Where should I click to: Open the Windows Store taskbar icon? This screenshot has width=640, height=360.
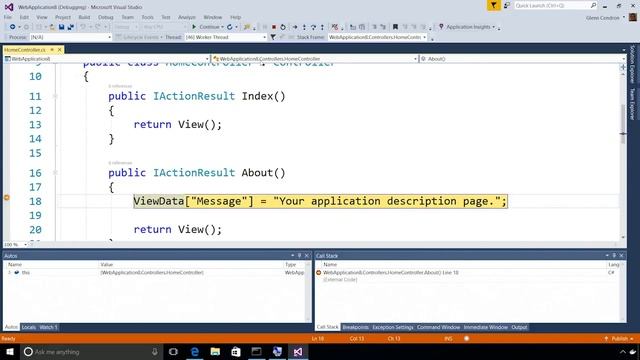coord(236,352)
